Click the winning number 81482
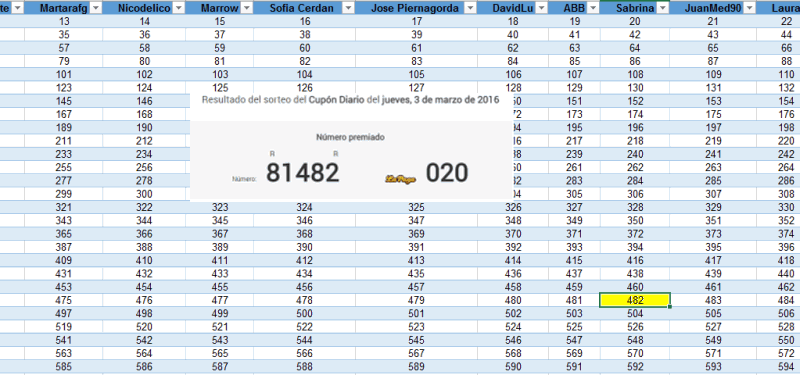 click(303, 172)
